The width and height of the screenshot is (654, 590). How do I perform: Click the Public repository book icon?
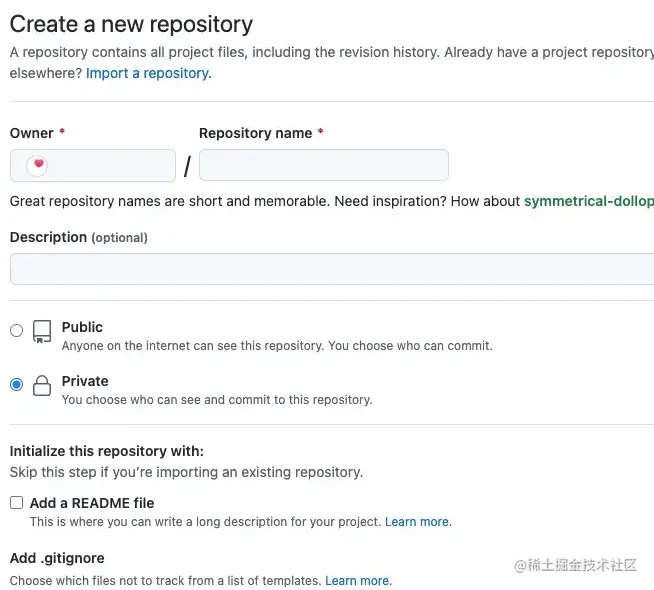(42, 331)
